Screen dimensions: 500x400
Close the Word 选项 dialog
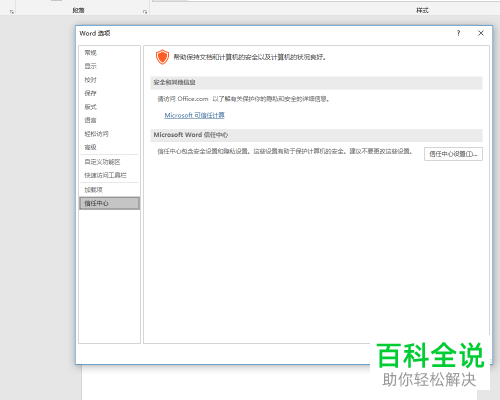click(481, 33)
